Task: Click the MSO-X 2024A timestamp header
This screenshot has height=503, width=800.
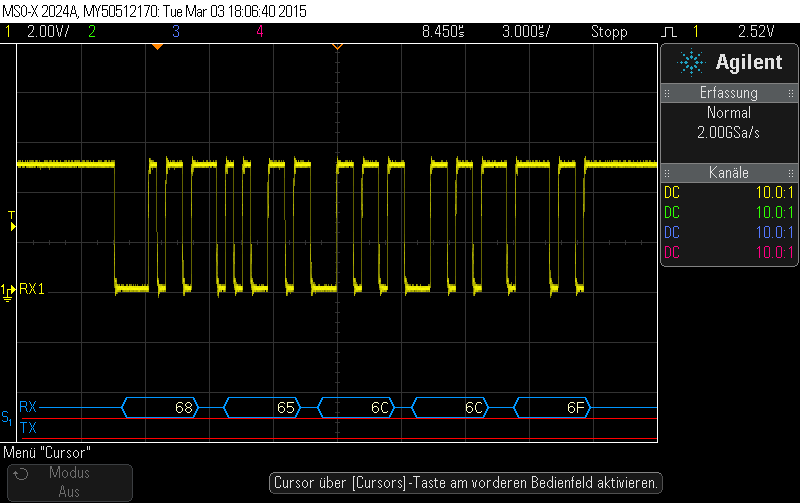Action: pos(155,11)
